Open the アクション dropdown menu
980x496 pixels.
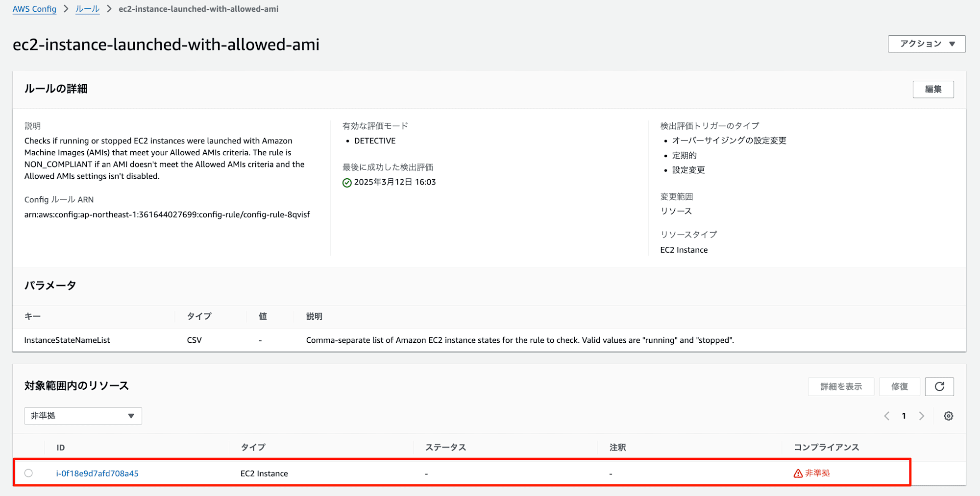pyautogui.click(x=927, y=44)
